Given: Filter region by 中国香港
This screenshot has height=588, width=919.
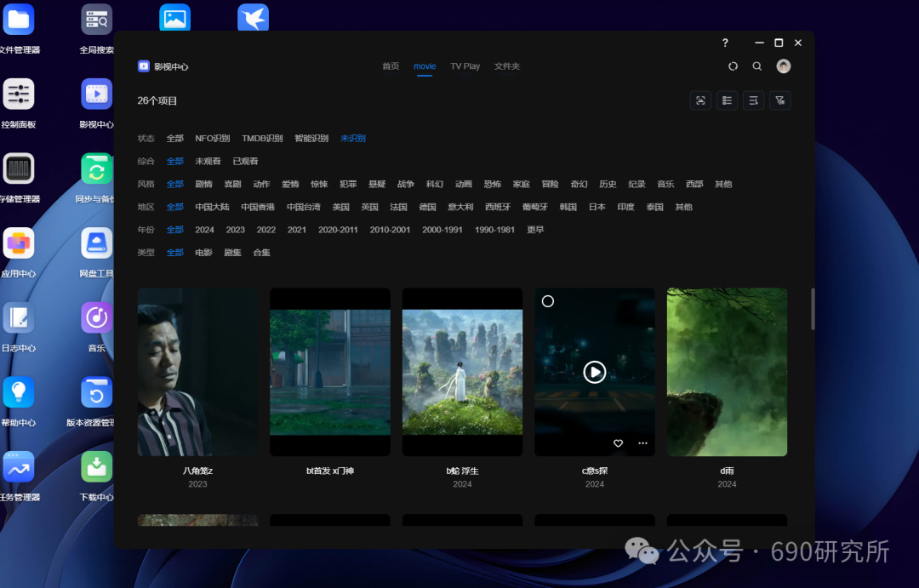Looking at the screenshot, I should click(x=258, y=207).
